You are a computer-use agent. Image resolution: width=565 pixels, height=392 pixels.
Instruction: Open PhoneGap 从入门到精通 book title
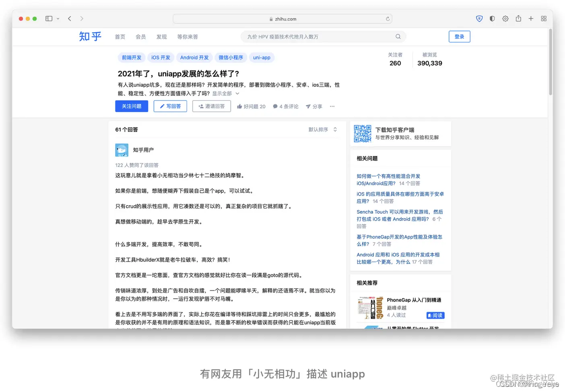click(414, 300)
